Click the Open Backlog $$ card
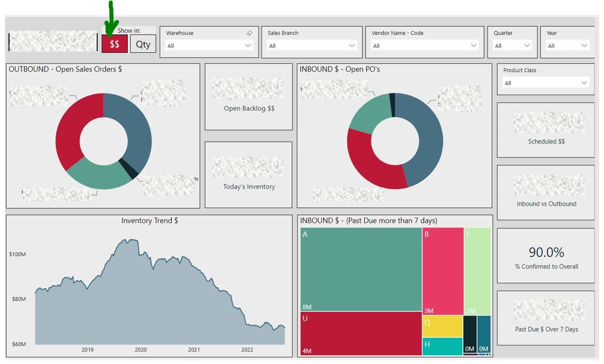Image resolution: width=604 pixels, height=364 pixels. pos(248,97)
